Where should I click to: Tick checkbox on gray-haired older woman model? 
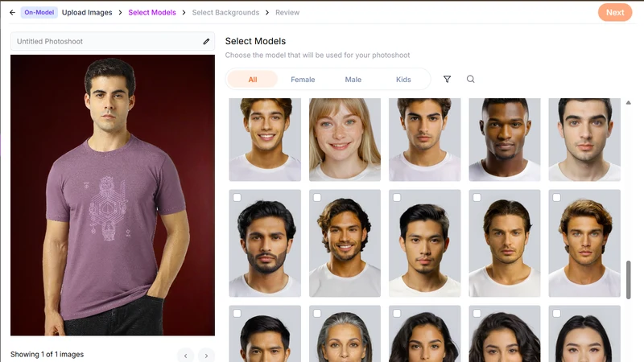(x=317, y=314)
